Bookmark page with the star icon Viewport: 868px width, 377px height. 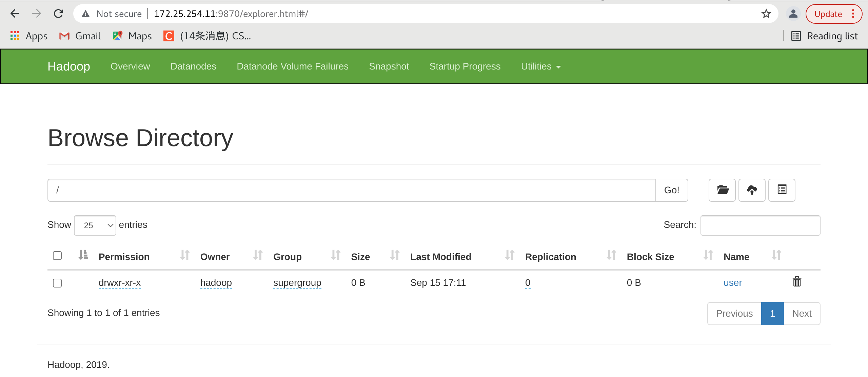point(766,14)
